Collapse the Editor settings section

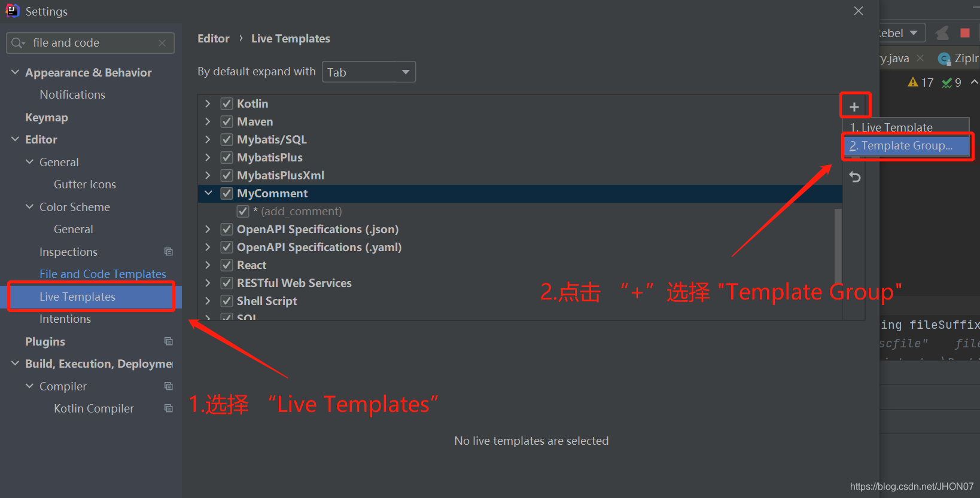coord(15,139)
